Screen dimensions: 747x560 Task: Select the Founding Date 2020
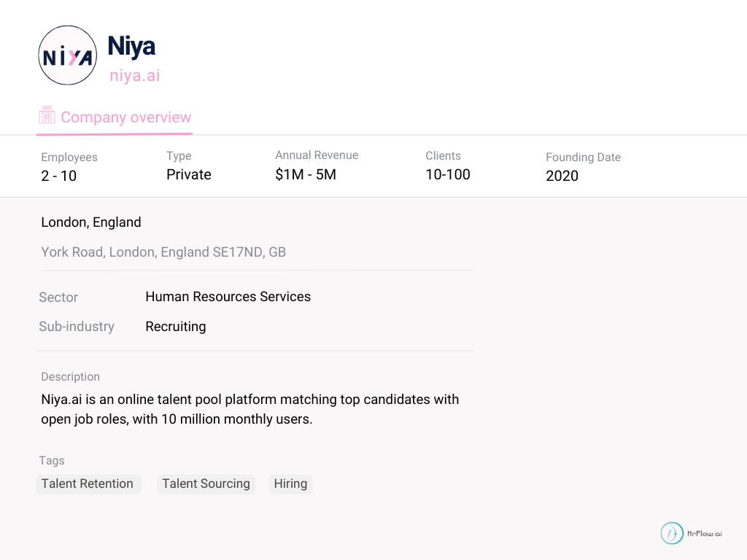coord(562,176)
